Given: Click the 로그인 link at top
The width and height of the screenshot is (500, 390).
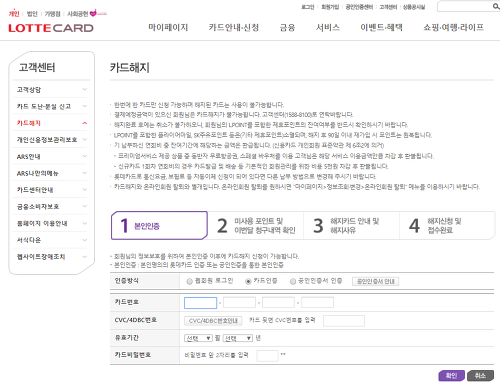Looking at the screenshot, I should coord(308,7).
